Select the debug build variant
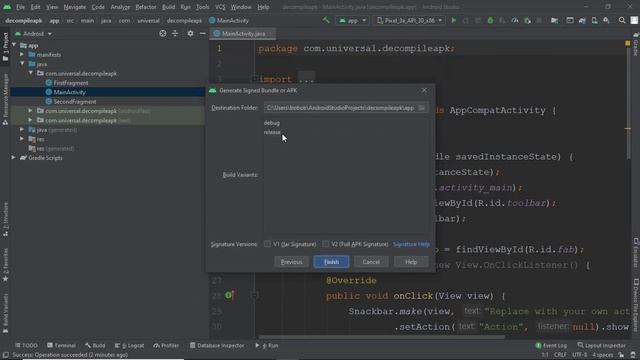The image size is (640, 360). pyautogui.click(x=271, y=122)
